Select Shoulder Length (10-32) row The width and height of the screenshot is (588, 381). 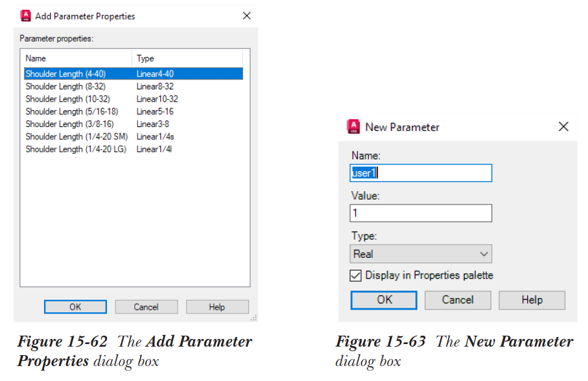134,99
